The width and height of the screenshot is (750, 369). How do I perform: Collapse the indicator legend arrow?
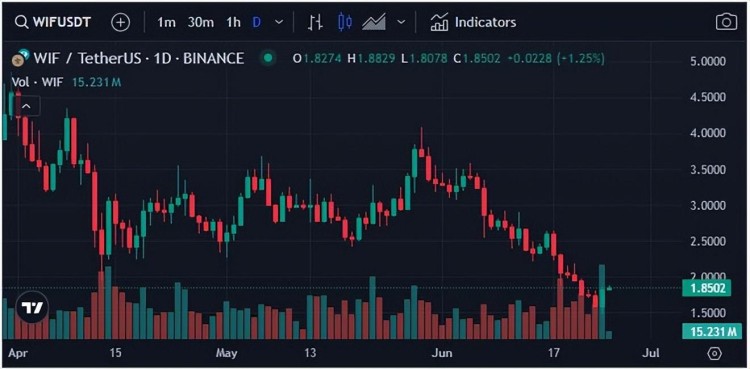pyautogui.click(x=26, y=106)
